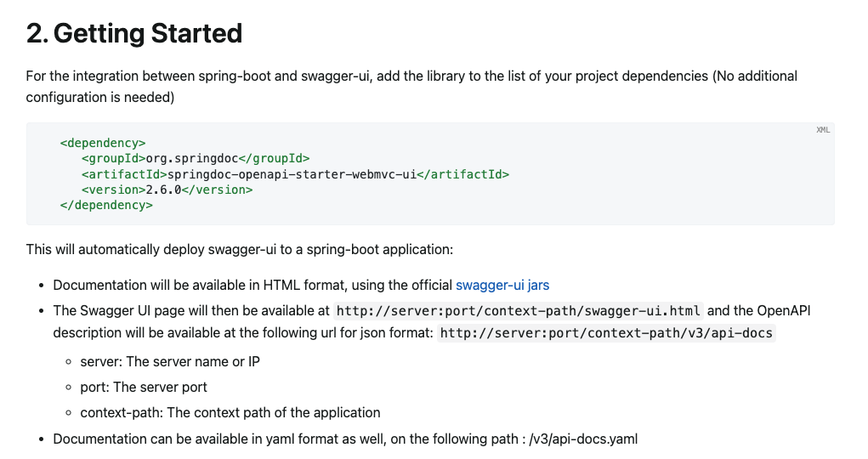Click the swagger-ui.html URL code snippet
Image resolution: width=868 pixels, height=459 pixels.
pos(518,310)
